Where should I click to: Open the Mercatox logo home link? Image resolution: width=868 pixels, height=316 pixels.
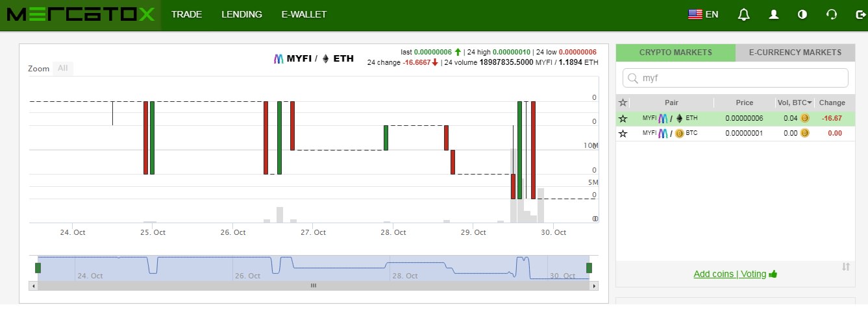point(80,14)
